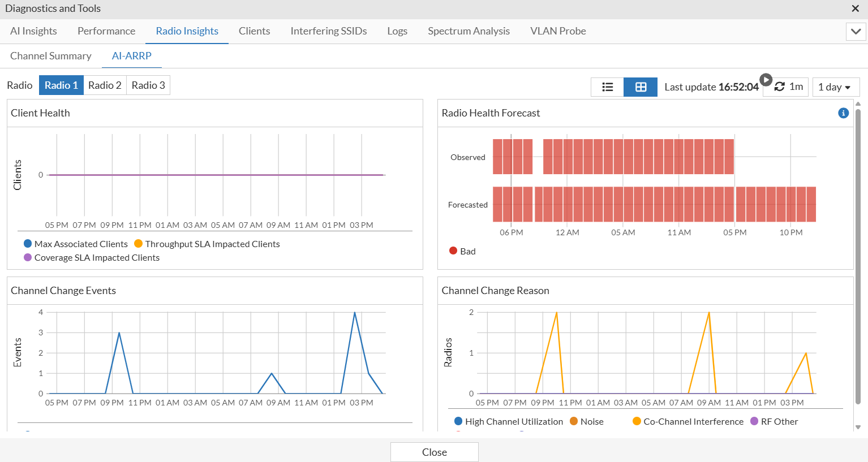Open the 1 day time range dropdown
868x462 pixels.
click(835, 87)
